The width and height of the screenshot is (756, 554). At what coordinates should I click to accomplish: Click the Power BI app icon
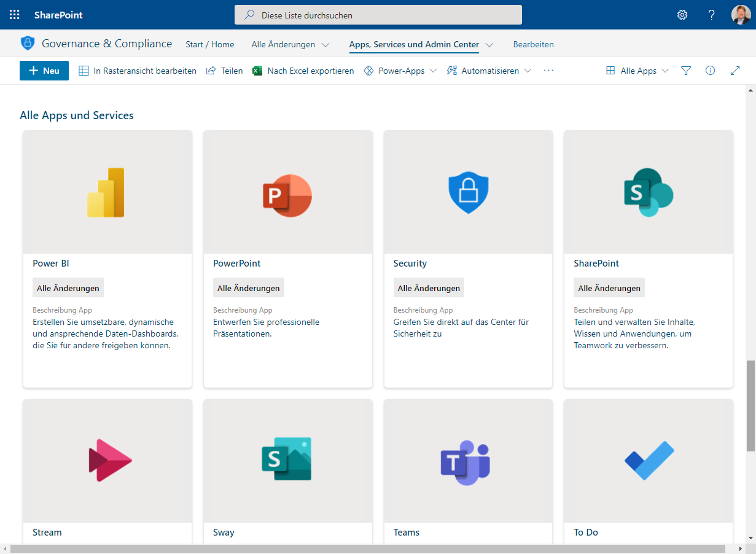107,192
